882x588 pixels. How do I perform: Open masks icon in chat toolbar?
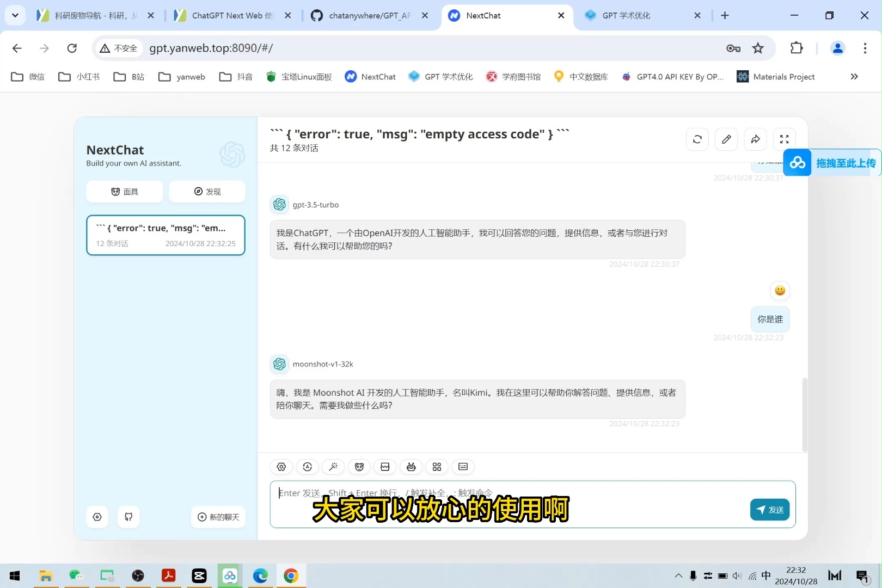point(359,467)
